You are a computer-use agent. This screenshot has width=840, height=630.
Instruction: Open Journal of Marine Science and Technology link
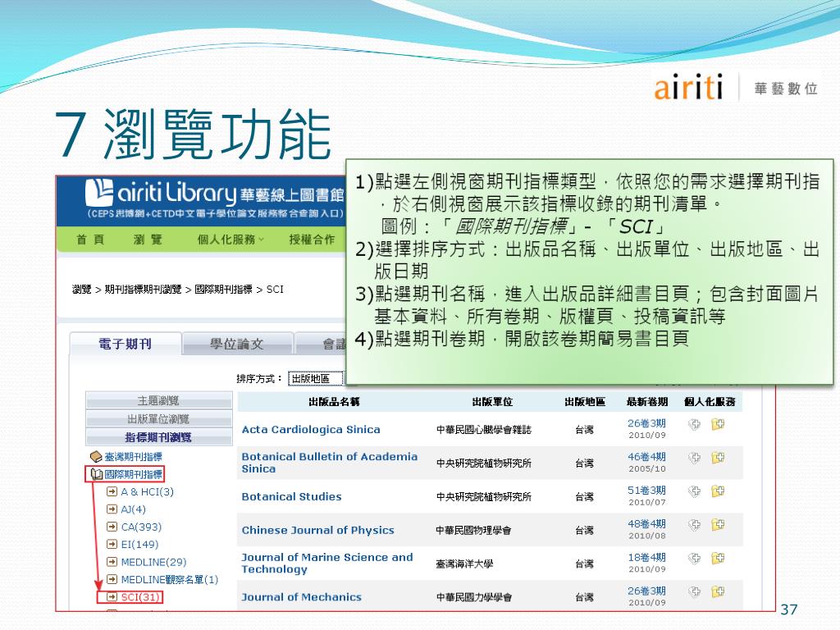click(x=327, y=564)
